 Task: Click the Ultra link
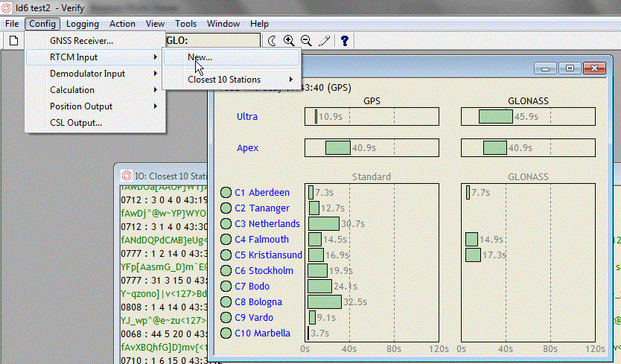[x=247, y=116]
